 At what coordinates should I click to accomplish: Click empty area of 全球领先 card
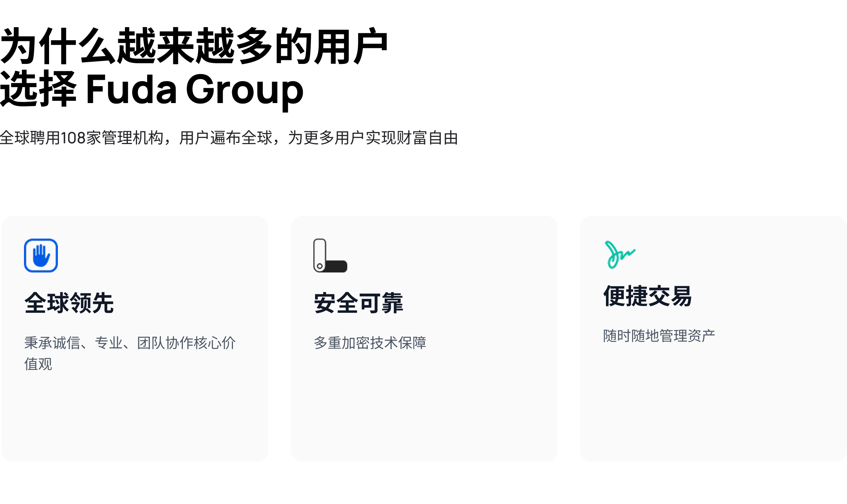pyautogui.click(x=134, y=416)
